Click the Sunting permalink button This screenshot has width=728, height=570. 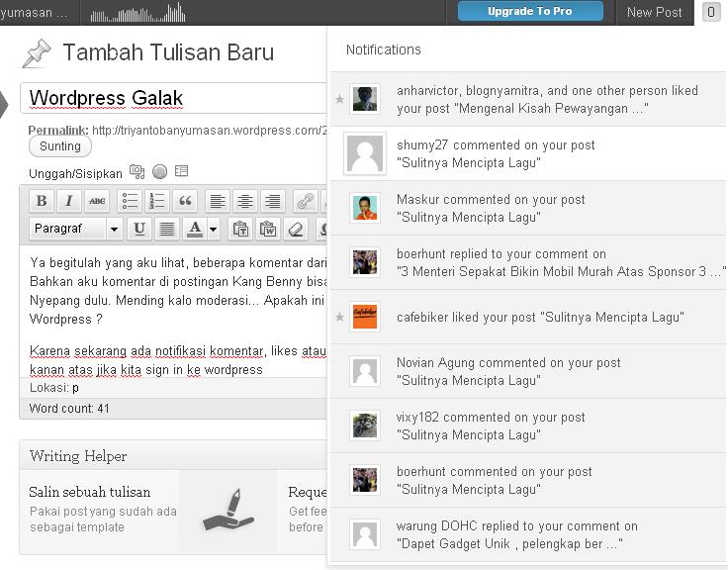pyautogui.click(x=60, y=146)
